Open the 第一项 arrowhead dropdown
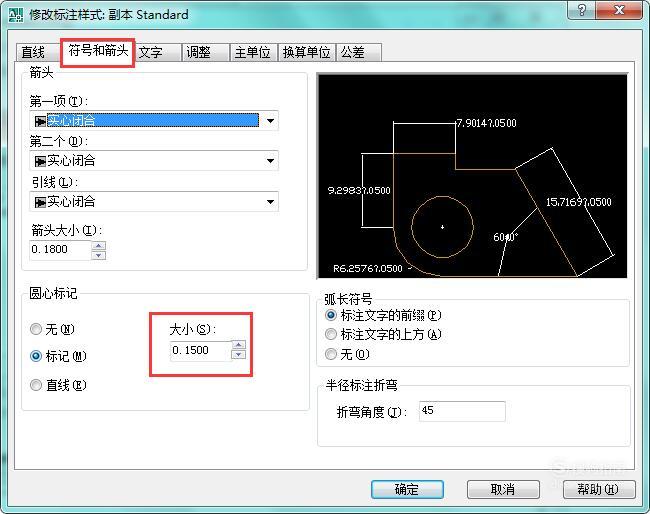650x514 pixels. (270, 121)
